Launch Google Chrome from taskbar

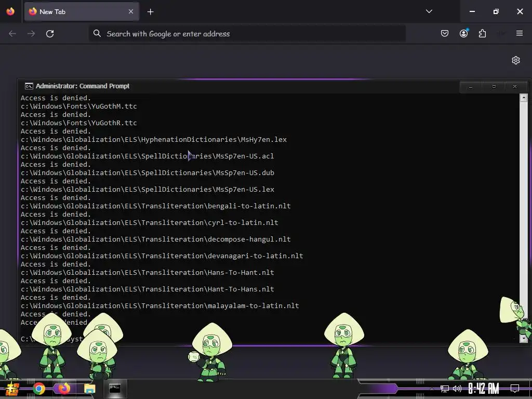point(39,389)
